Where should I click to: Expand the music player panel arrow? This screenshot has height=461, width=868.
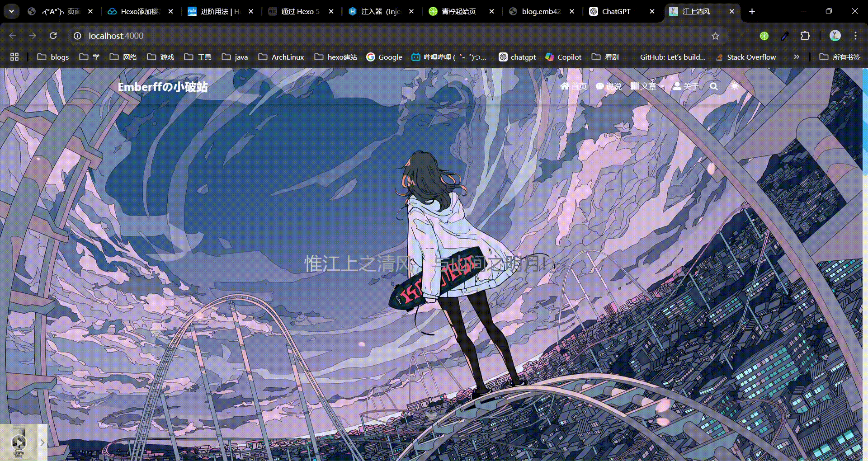42,442
